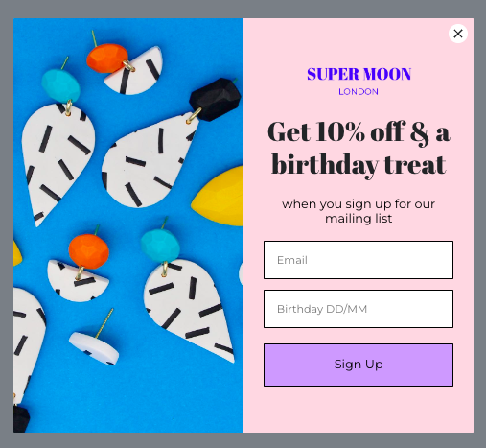The width and height of the screenshot is (486, 448).
Task: Click the large teardrop earring under black bead
Action: tap(149, 162)
